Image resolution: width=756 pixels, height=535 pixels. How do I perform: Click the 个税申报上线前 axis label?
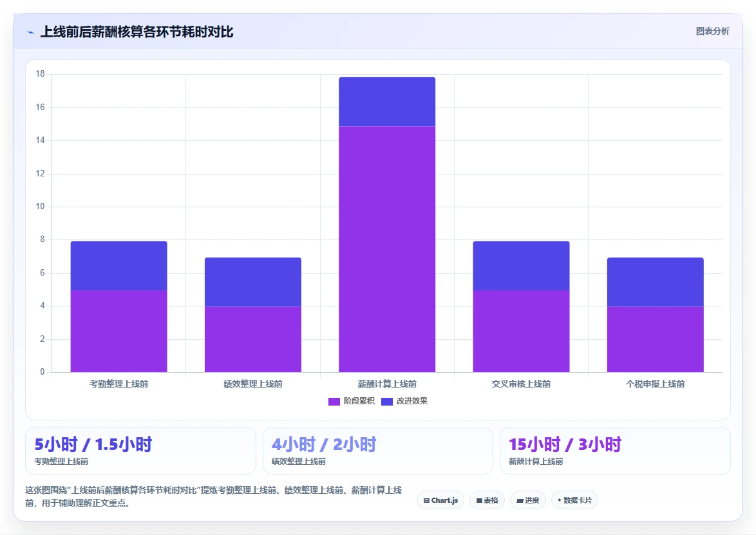pos(656,384)
